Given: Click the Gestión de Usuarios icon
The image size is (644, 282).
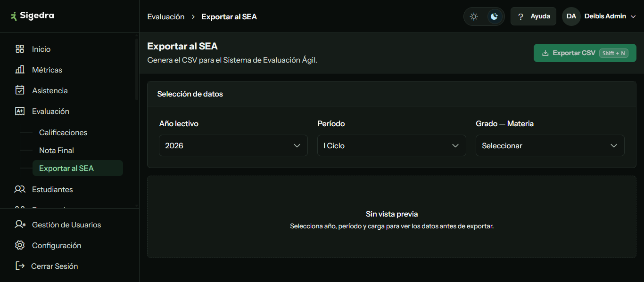Looking at the screenshot, I should [x=20, y=225].
